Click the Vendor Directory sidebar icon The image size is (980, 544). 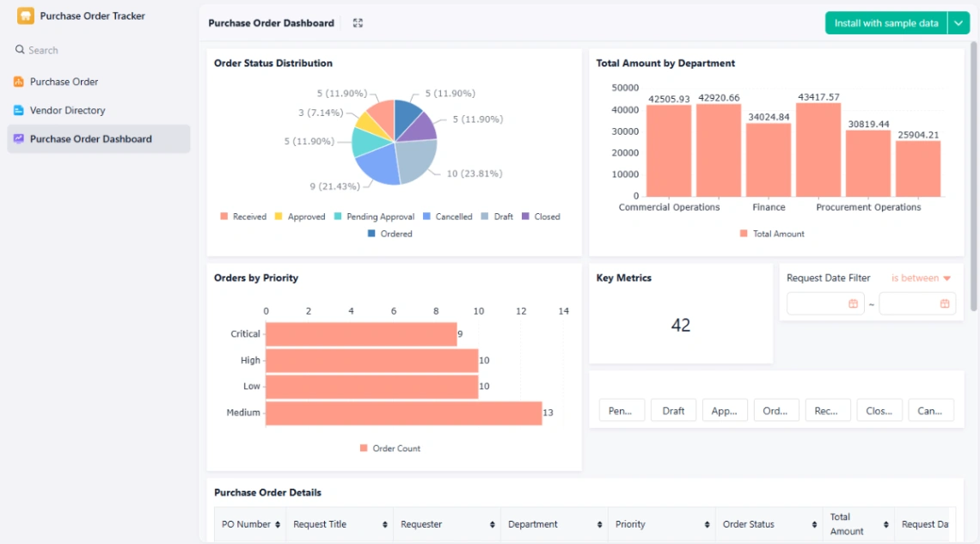point(19,111)
